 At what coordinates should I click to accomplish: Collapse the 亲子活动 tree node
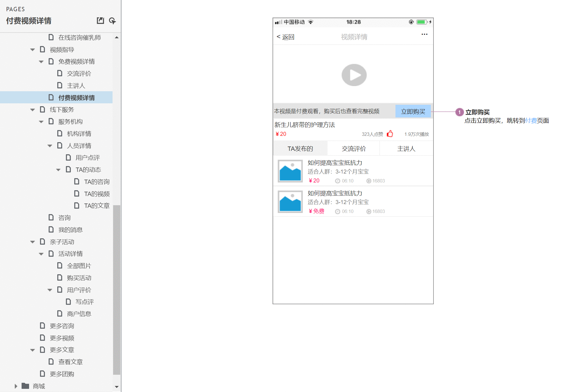[33, 242]
